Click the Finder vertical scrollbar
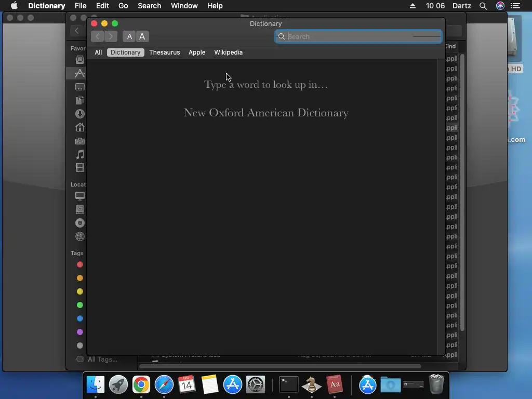This screenshot has height=399, width=532. click(x=462, y=192)
